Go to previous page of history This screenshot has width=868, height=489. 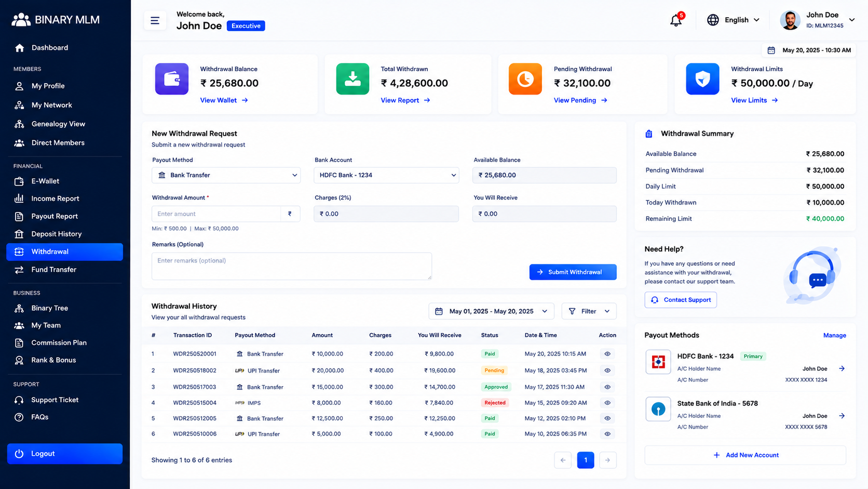563,460
